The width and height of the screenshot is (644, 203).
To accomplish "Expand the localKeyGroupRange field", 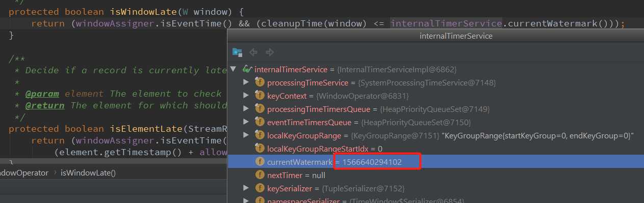I will coord(246,135).
